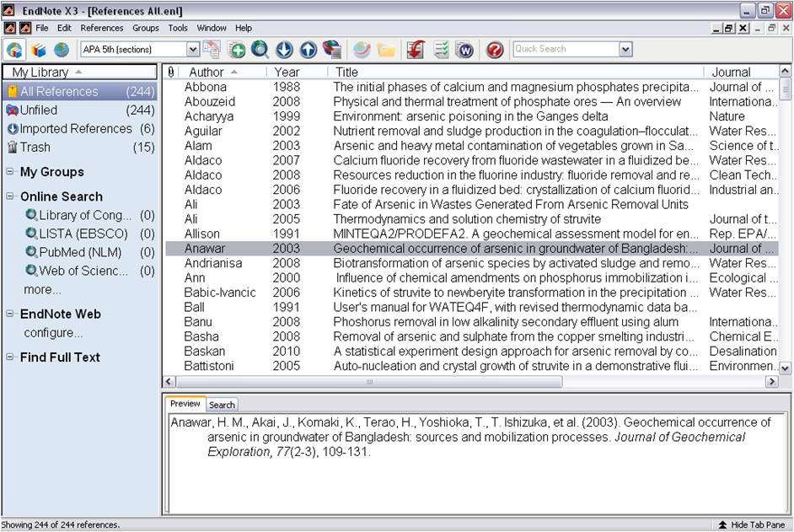Image resolution: width=794 pixels, height=532 pixels.
Task: Click the paperclip attachment column header
Action: (x=170, y=72)
